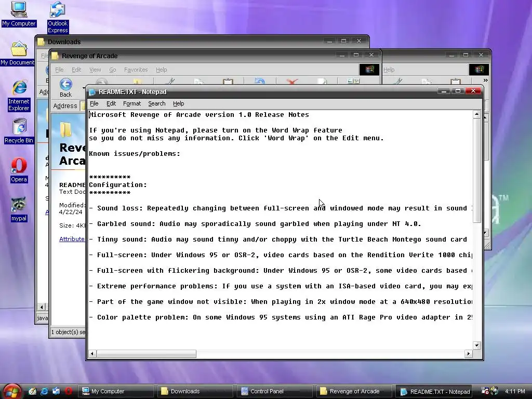Open Help menu in Revenge of Arcade window
This screenshot has height=399, width=532.
[x=161, y=70]
